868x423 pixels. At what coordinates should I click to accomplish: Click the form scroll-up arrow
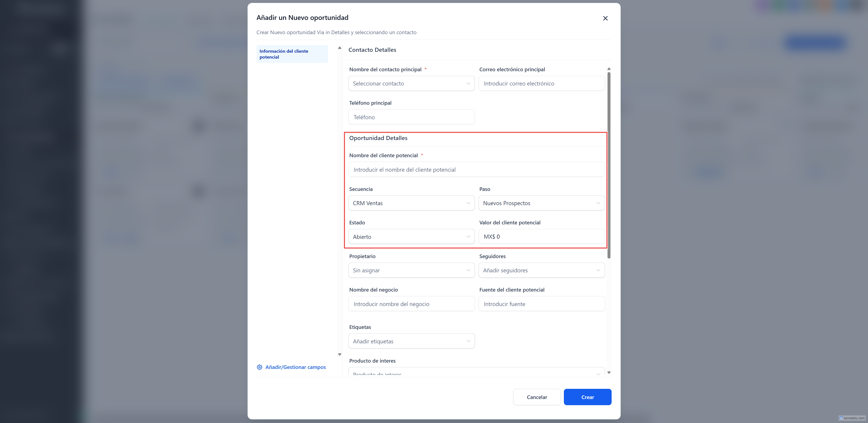click(609, 69)
